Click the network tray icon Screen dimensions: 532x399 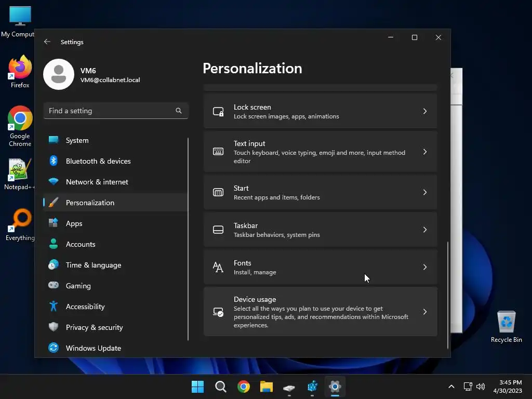(468, 387)
